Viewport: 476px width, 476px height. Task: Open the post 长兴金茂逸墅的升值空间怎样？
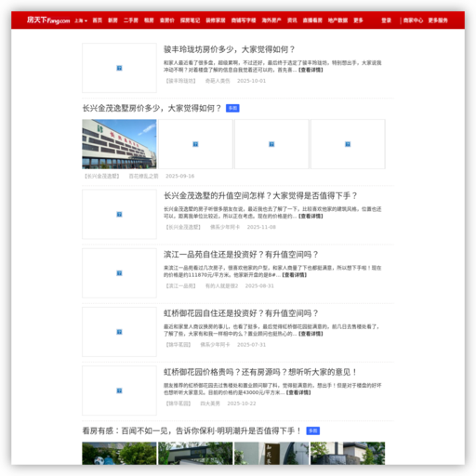[260, 195]
